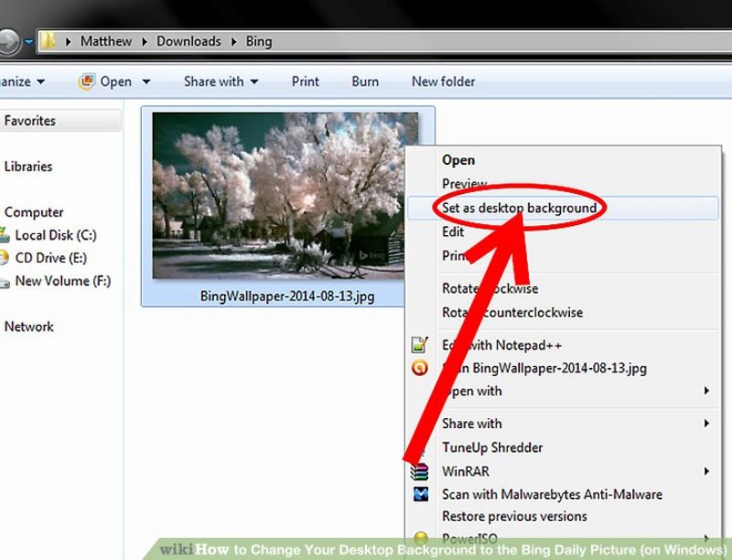
Task: Select the WinRAR books icon
Action: click(419, 470)
